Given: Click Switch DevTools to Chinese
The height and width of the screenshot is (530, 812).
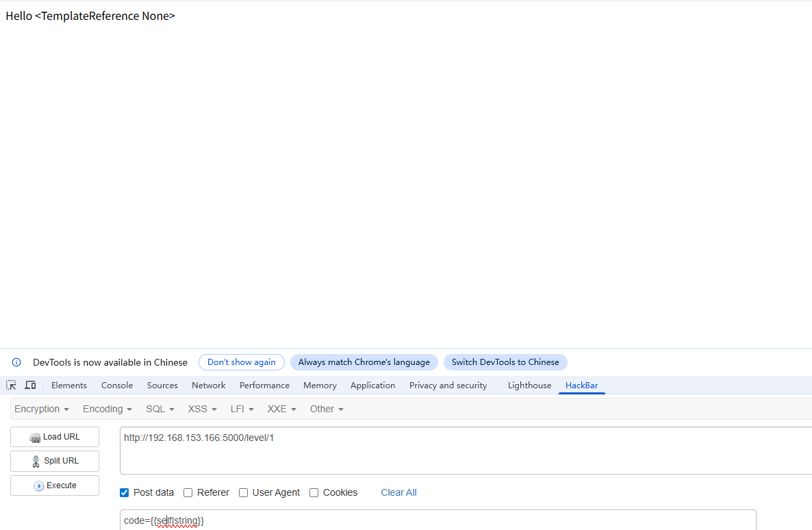Looking at the screenshot, I should [x=505, y=362].
